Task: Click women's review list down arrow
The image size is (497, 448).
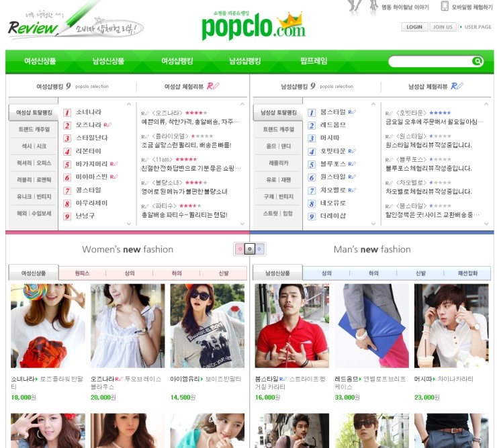Action: 242,224
